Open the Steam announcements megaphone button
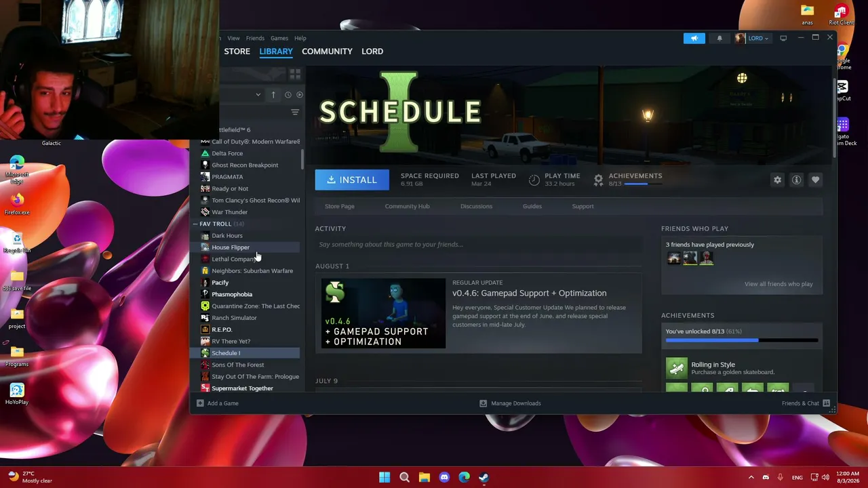 click(x=694, y=38)
